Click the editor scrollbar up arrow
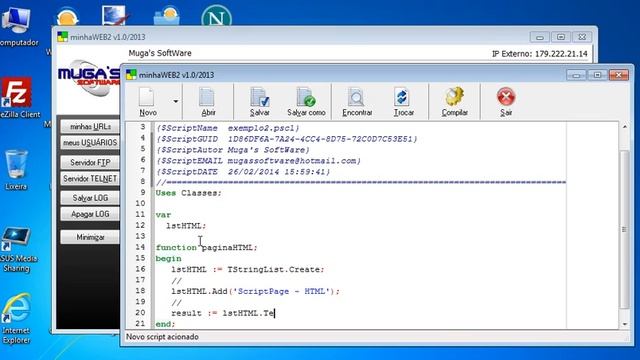Screen dimensions: 640x360 click(x=624, y=127)
